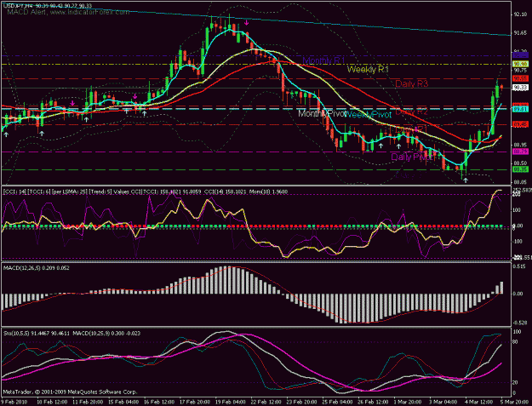
Task: Click the white up arrow below the 4 Mar low
Action: pyautogui.click(x=466, y=180)
